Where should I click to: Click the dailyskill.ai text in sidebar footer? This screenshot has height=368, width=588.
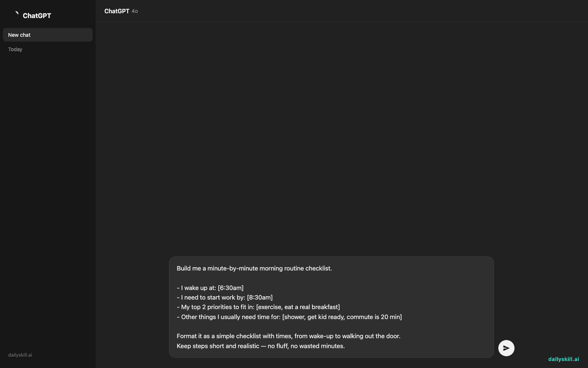20,355
